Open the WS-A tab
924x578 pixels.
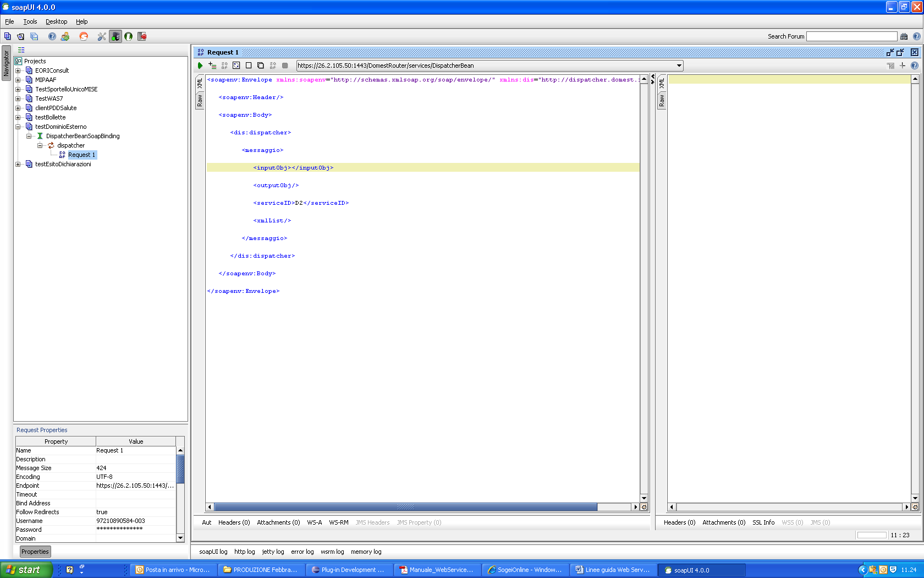click(x=315, y=522)
